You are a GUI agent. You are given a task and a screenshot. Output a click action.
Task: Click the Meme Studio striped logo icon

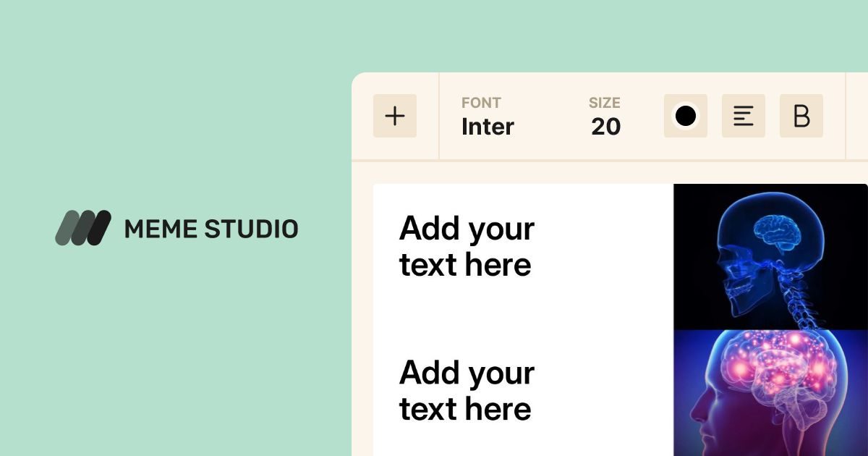point(83,228)
